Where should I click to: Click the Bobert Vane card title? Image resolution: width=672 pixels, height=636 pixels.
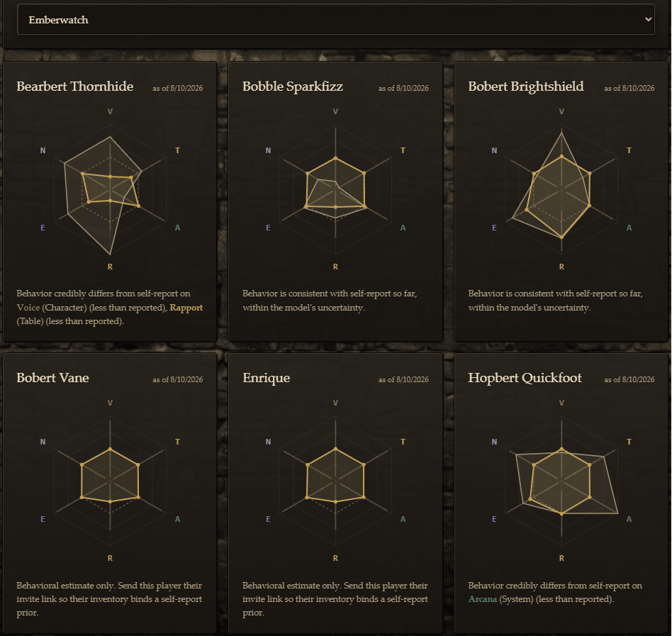tap(52, 378)
